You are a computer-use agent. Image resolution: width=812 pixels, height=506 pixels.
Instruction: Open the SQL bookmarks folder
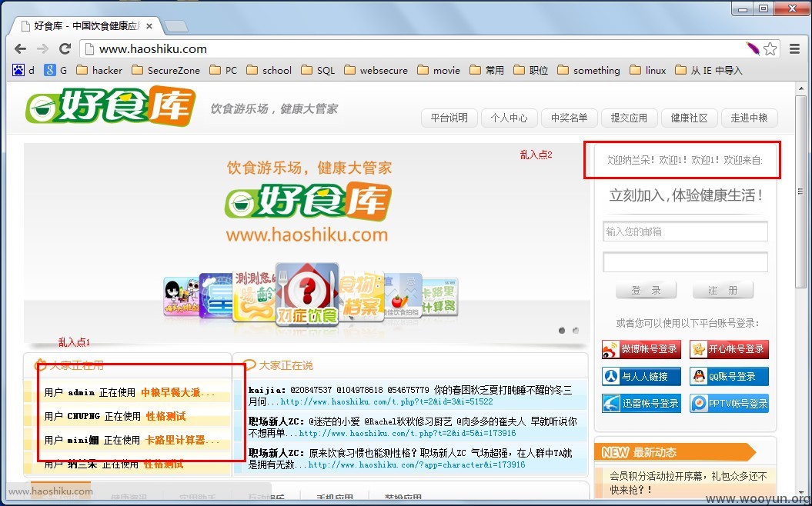(x=318, y=70)
